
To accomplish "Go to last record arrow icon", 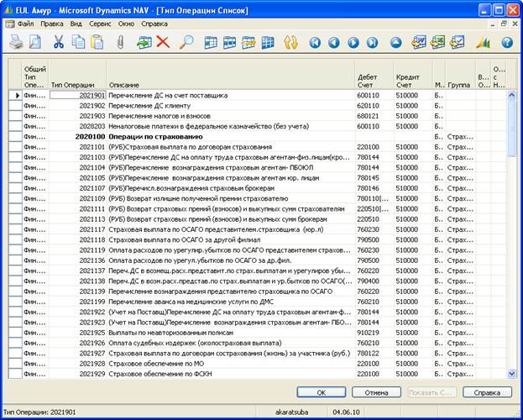I will tap(373, 42).
